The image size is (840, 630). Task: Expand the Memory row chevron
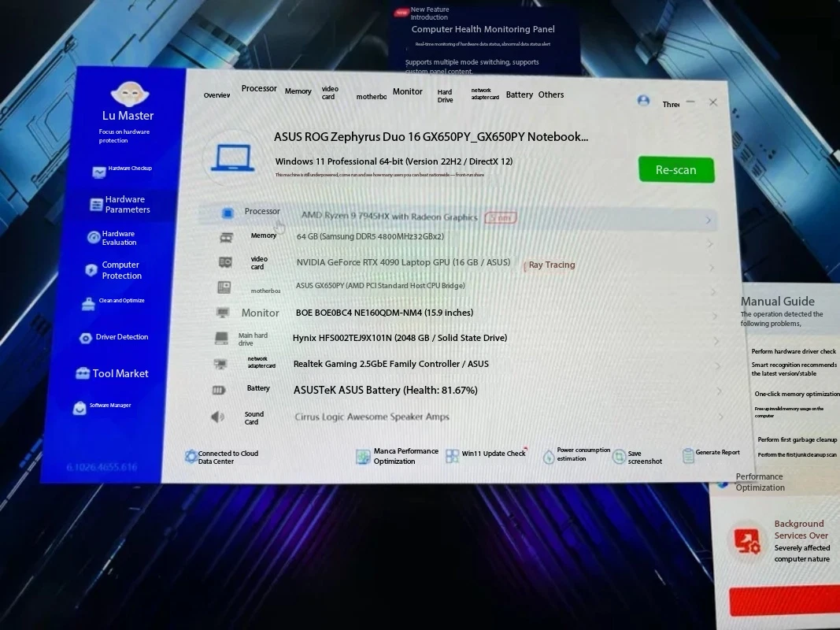point(710,244)
